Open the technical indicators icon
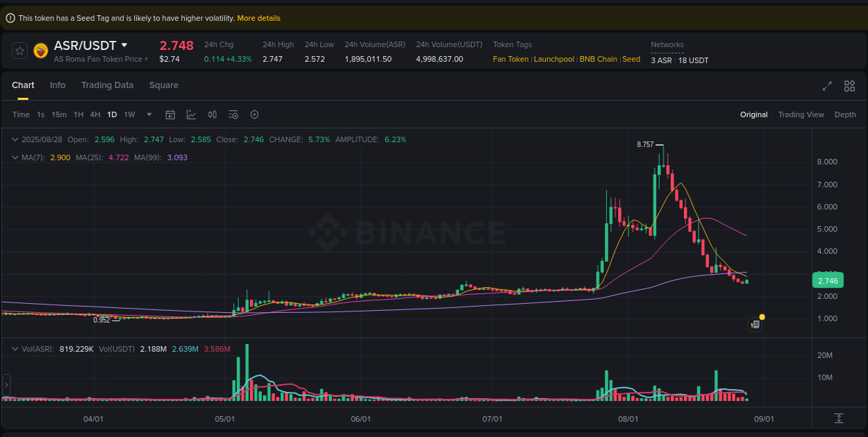The height and width of the screenshot is (437, 868). pyautogui.click(x=212, y=114)
